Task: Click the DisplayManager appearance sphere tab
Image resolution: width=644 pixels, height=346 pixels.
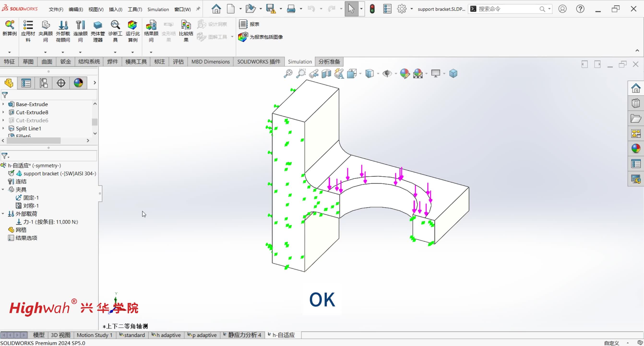Action: tap(78, 83)
